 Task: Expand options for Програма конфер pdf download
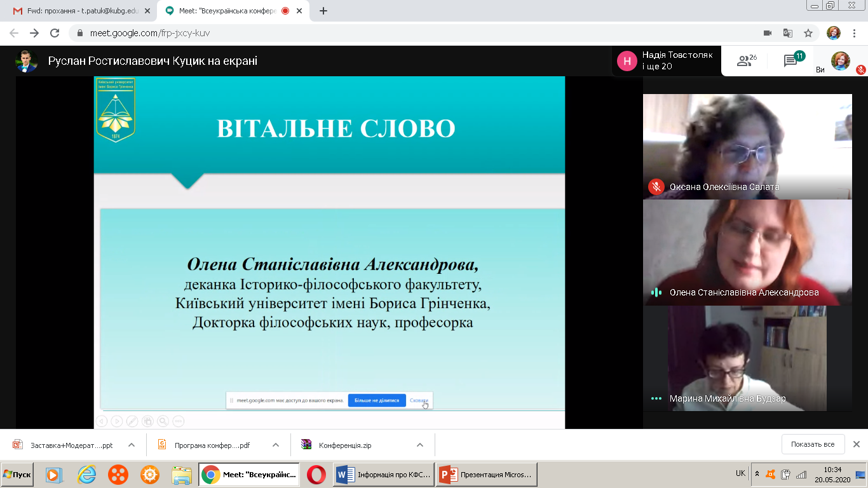(276, 445)
